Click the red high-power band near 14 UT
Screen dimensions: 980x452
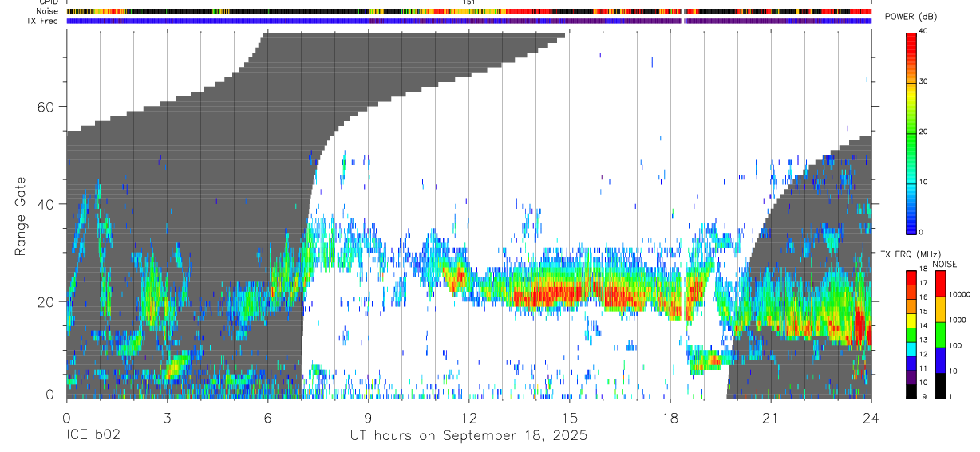[551, 297]
